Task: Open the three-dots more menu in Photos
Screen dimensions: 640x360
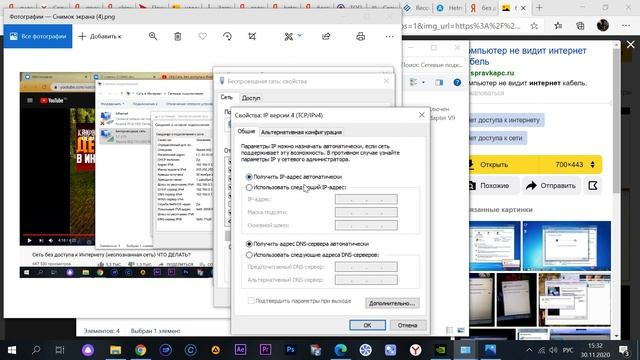Action: [x=389, y=36]
